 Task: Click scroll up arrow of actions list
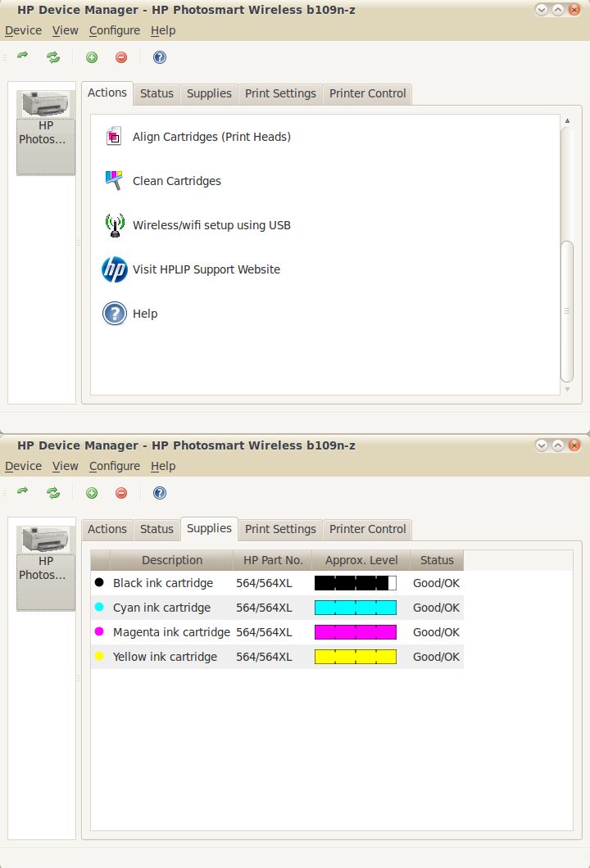pos(567,120)
